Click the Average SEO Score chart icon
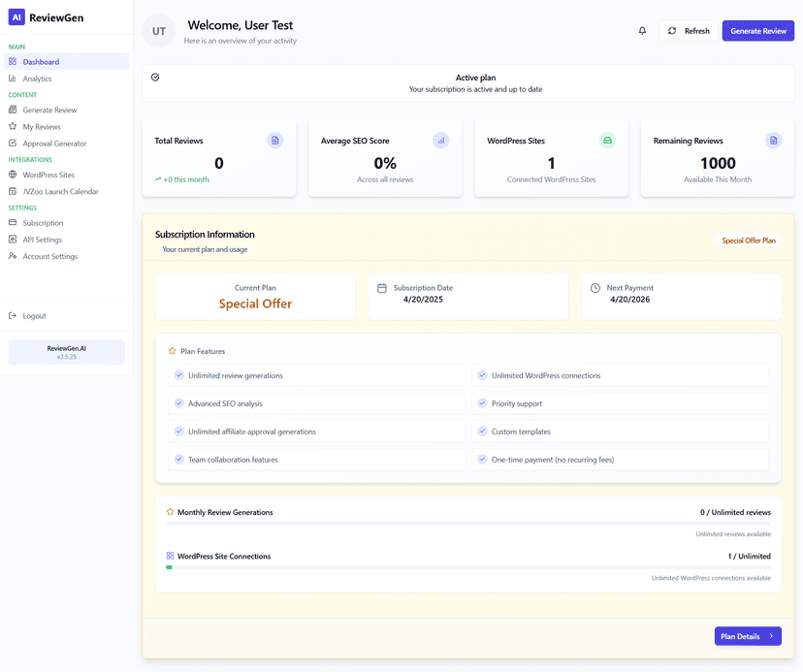Screen dimensions: 803x672 pos(441,141)
